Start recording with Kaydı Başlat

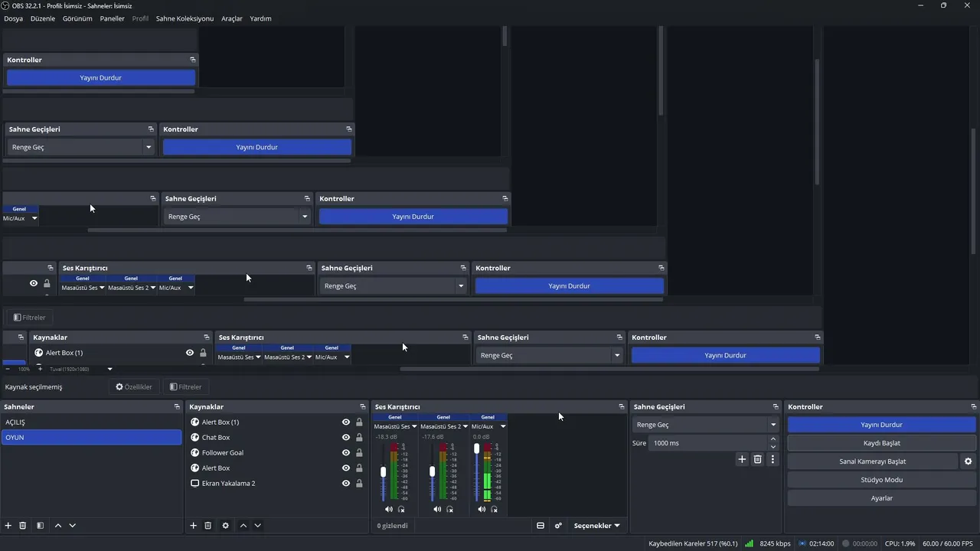tap(882, 443)
